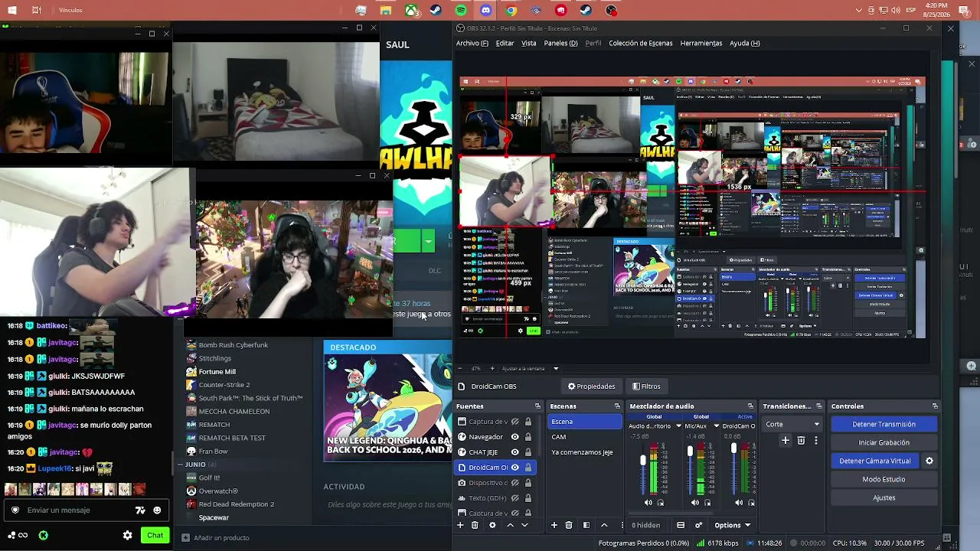The height and width of the screenshot is (551, 980).
Task: Open Ajustes in OBS controls
Action: (884, 497)
